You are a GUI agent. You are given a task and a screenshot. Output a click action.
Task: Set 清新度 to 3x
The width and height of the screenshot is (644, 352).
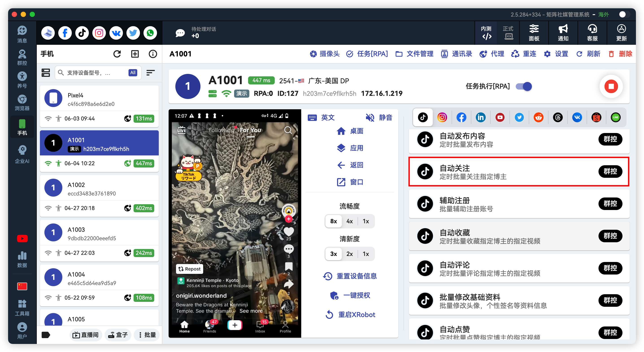tap(333, 254)
